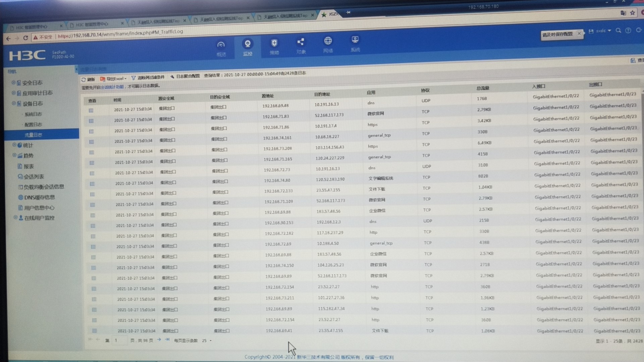
Task: Open the 系统 system icon
Action: [355, 40]
